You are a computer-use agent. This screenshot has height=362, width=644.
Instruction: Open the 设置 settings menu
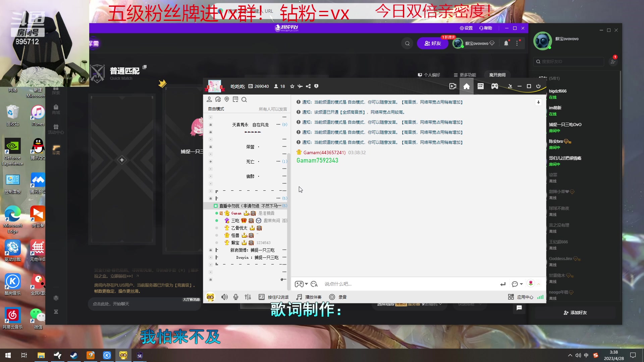466,28
